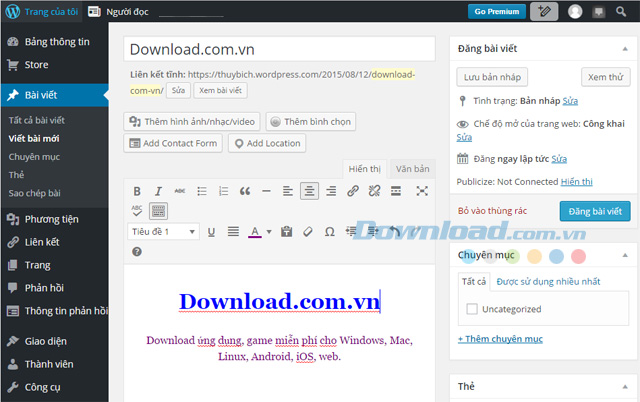Switch to Hiển thị visual tab
The image size is (640, 402).
click(364, 169)
